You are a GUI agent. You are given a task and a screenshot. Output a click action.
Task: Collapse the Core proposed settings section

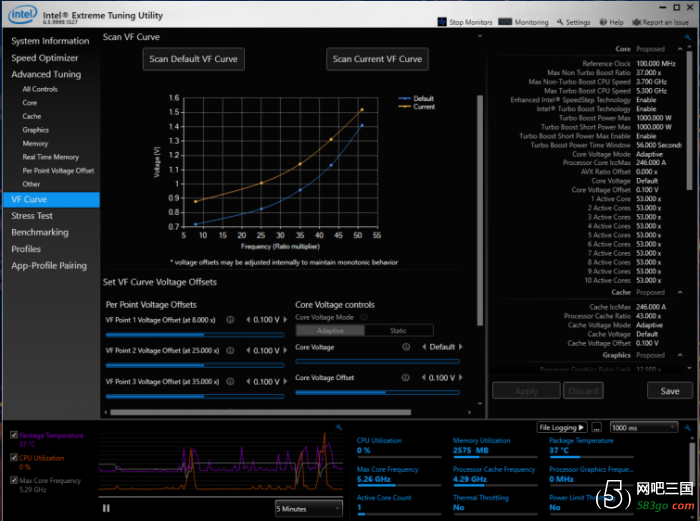(680, 49)
